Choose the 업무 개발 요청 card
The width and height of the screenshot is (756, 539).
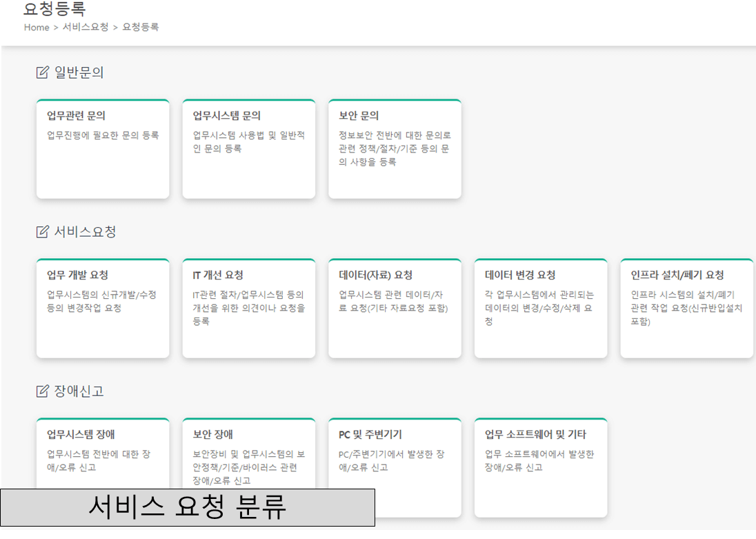(x=103, y=308)
